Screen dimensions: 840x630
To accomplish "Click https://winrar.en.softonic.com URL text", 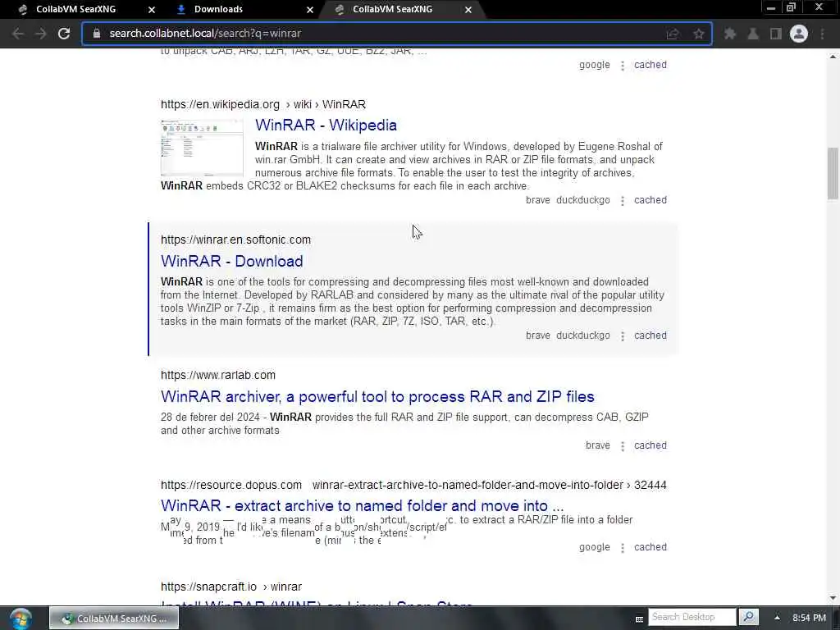I will [x=235, y=240].
